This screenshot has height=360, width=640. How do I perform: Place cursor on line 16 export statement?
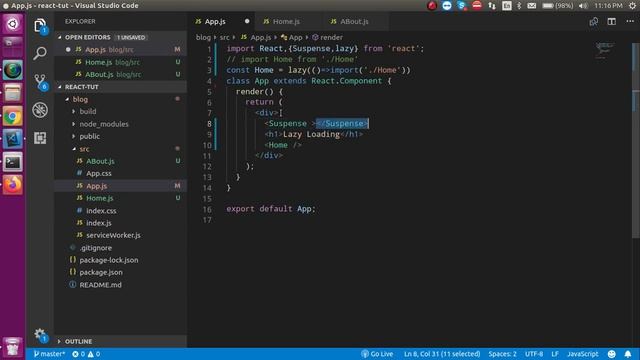coord(271,209)
